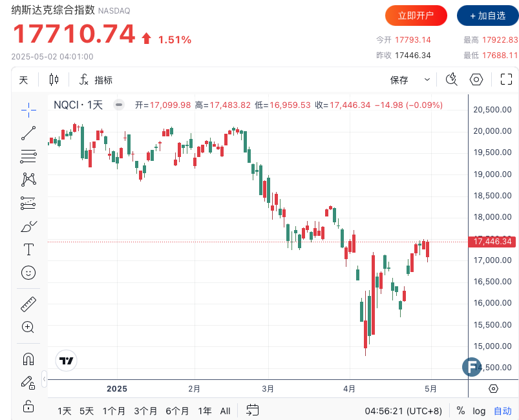Enter fullscreen chart mode
Image resolution: width=519 pixels, height=420 pixels.
(506, 80)
